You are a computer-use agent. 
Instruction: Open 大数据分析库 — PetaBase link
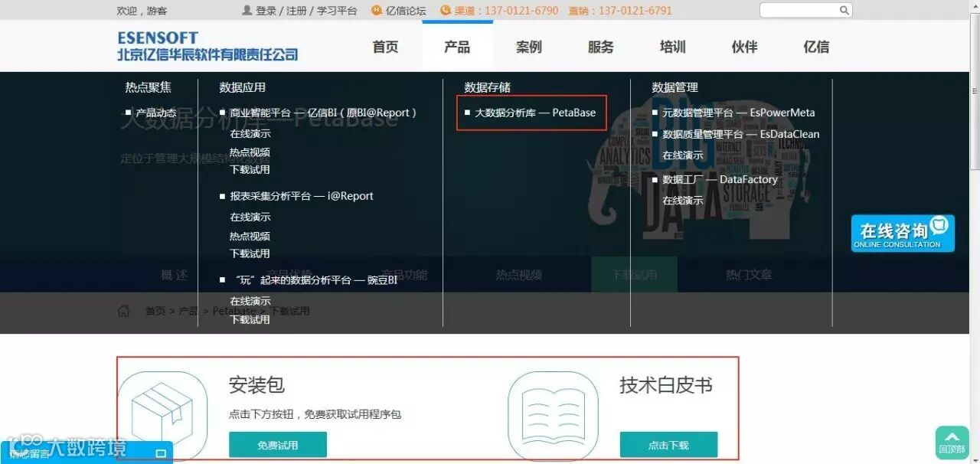(x=535, y=113)
